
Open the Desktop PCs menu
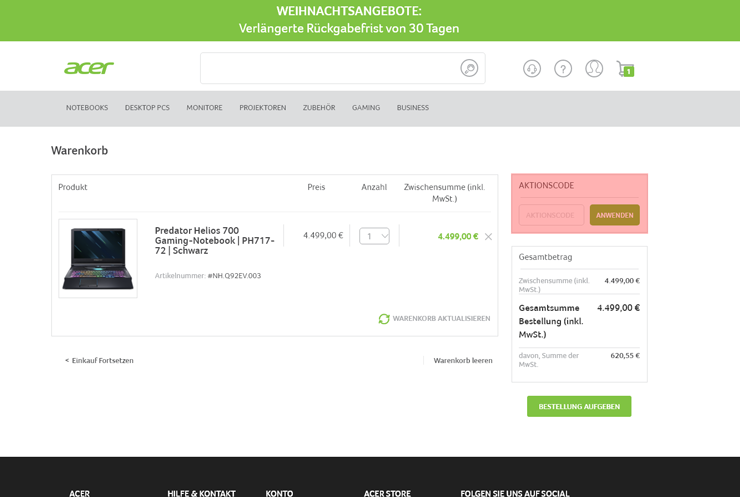pos(147,108)
